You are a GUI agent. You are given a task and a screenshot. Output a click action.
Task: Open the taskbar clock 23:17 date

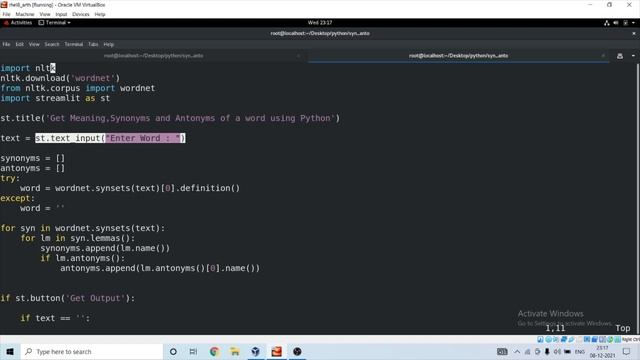pos(602,351)
